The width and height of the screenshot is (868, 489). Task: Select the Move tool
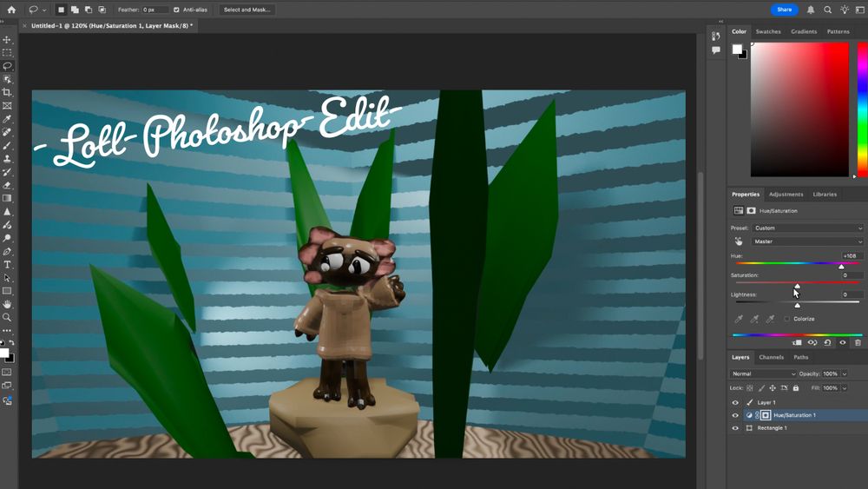click(x=7, y=40)
